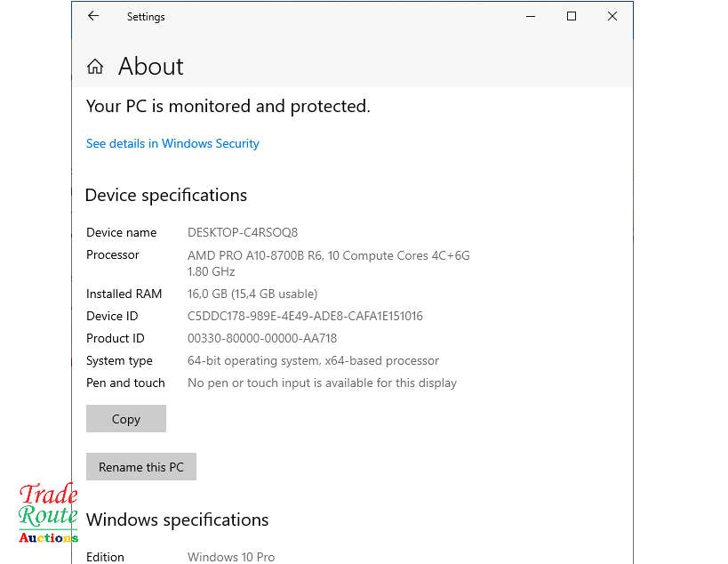The width and height of the screenshot is (728, 564).
Task: Click the Windows specifications heading
Action: tap(177, 520)
